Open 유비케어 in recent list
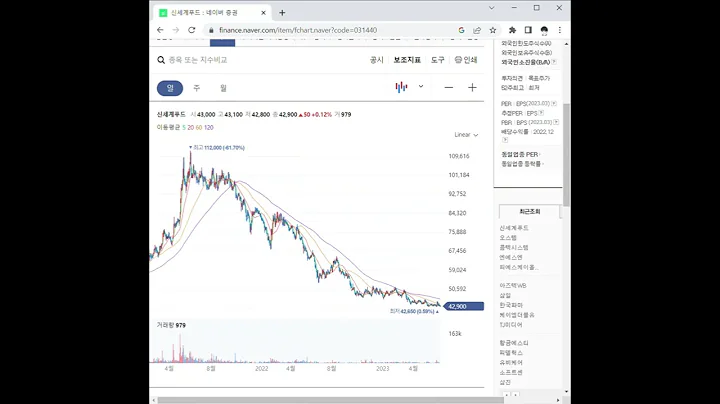720x404 pixels. [x=511, y=363]
